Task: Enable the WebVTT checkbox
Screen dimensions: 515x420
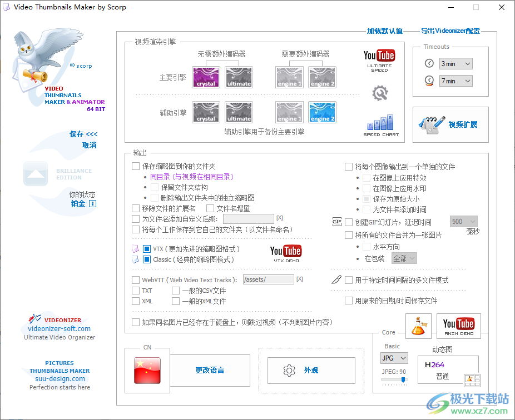Action: pos(136,280)
